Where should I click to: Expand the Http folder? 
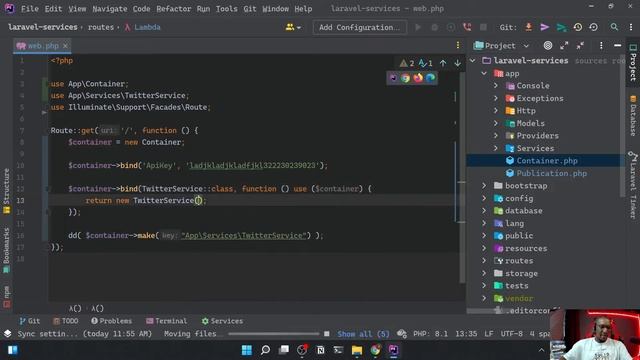click(x=496, y=111)
